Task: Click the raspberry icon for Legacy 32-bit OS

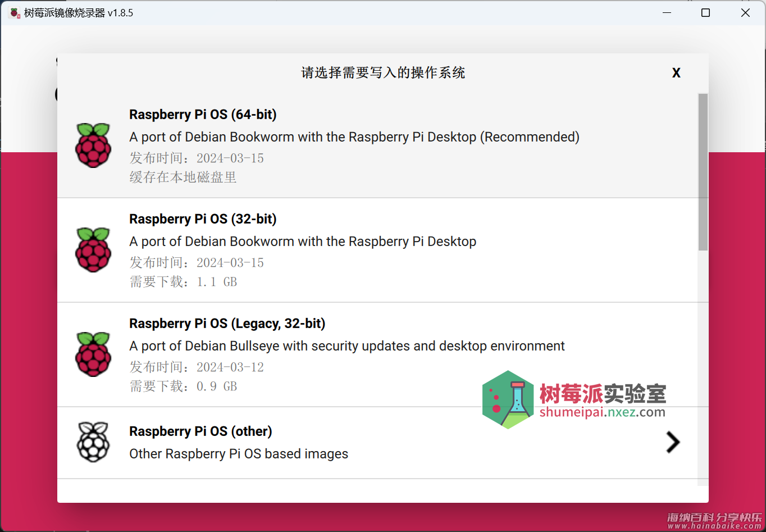Action: click(93, 354)
